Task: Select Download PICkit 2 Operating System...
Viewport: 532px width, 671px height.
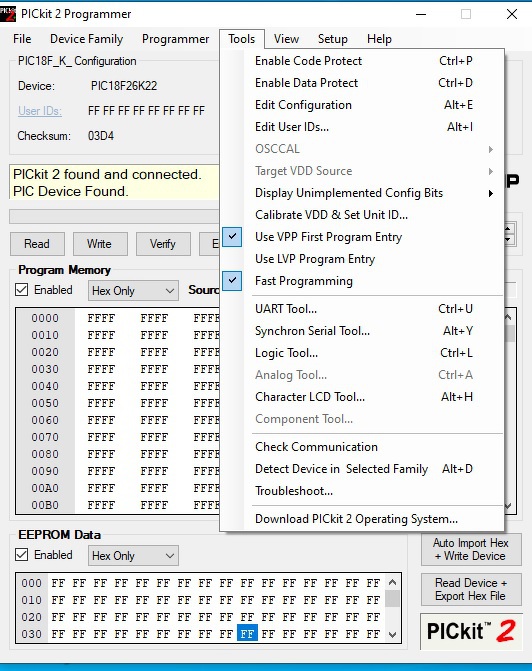Action: pos(362,519)
